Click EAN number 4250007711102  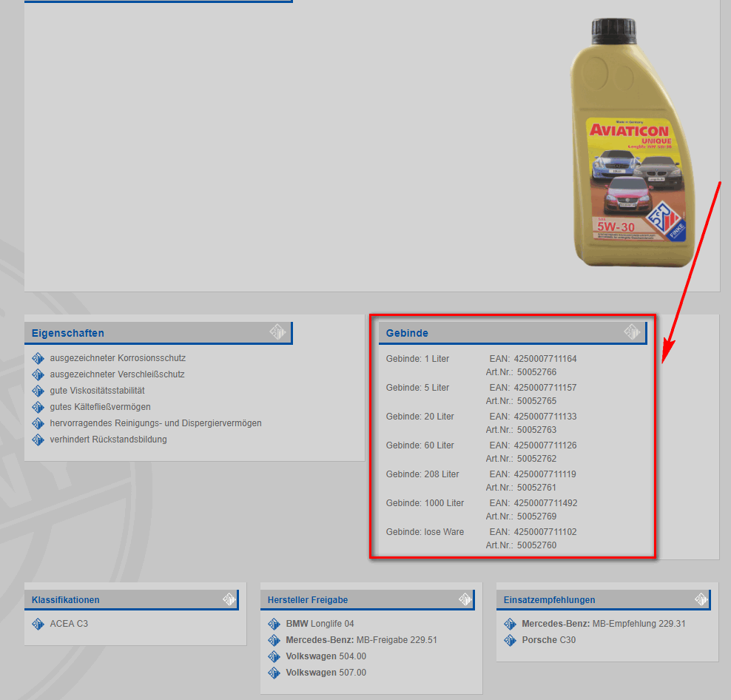[x=545, y=532]
